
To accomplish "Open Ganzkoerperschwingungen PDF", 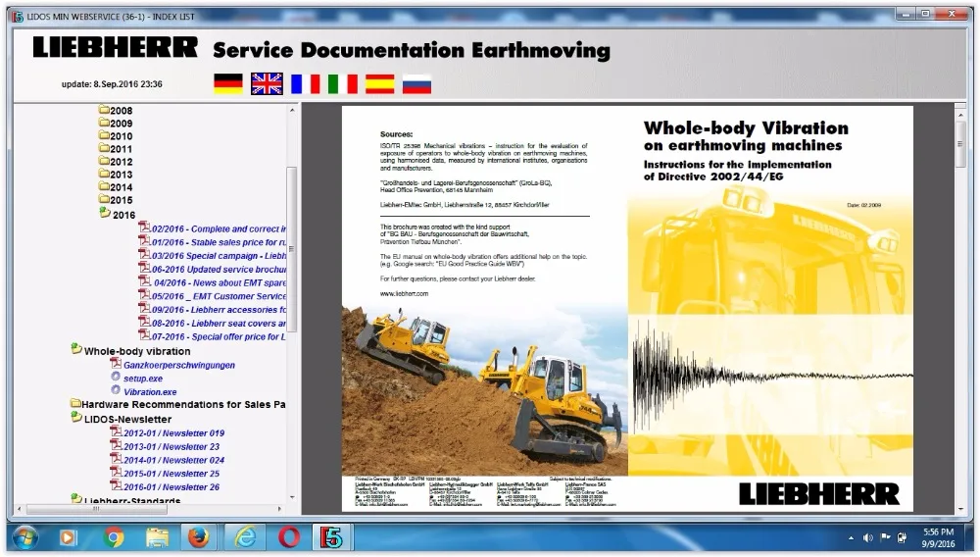I will pos(179,365).
